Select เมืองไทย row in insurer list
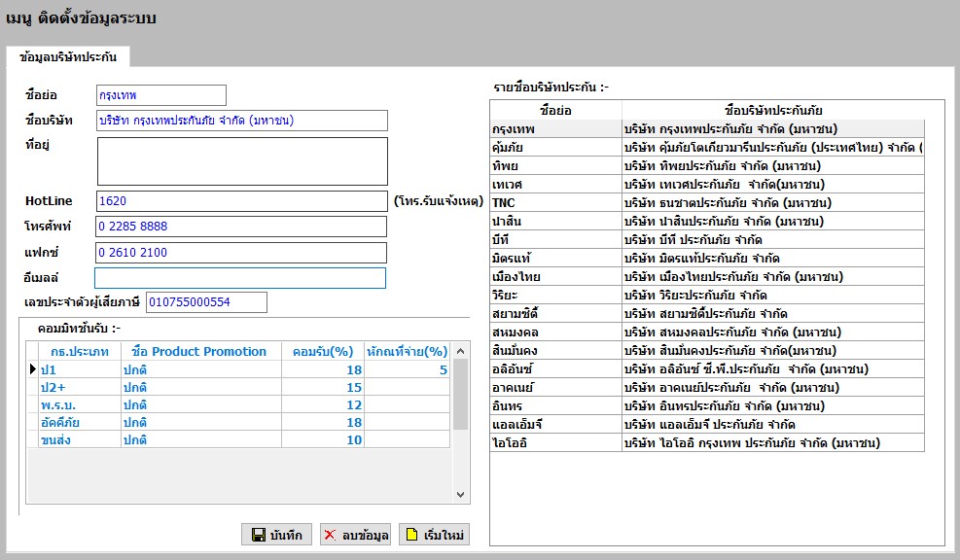Image resolution: width=960 pixels, height=560 pixels. click(707, 277)
